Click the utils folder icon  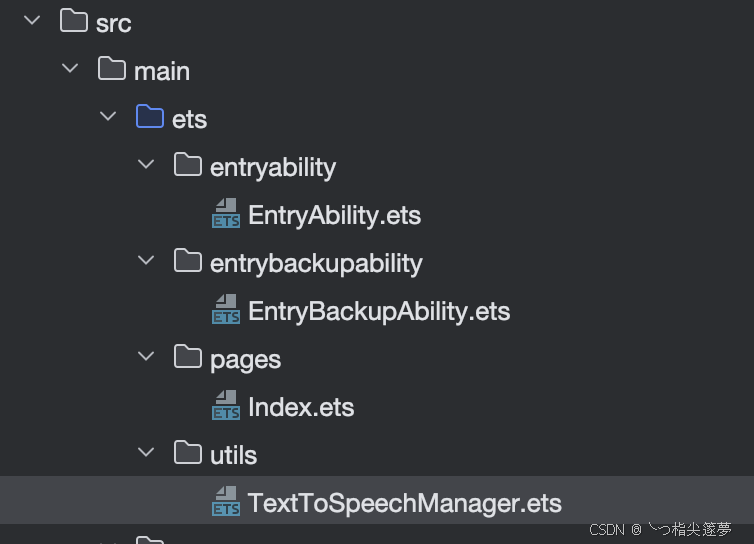188,452
